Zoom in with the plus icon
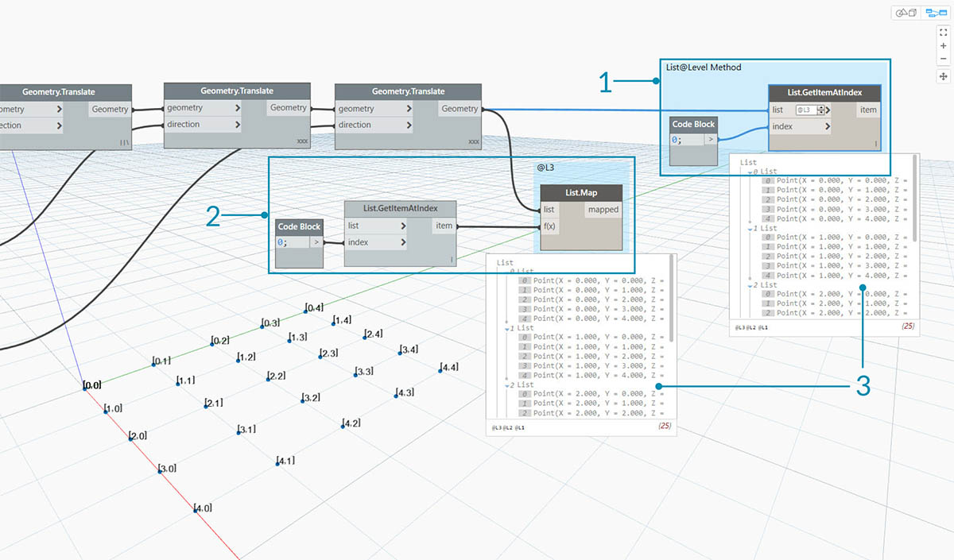 point(943,46)
